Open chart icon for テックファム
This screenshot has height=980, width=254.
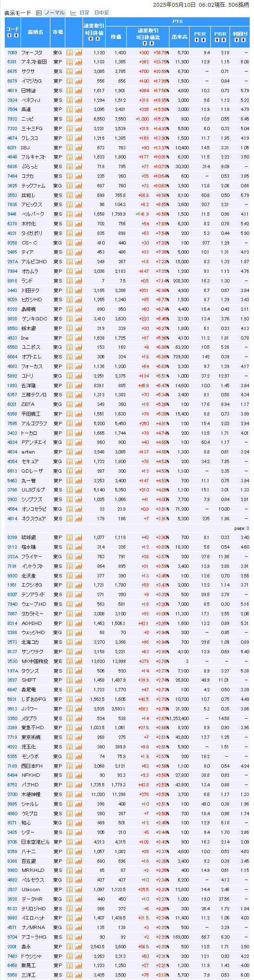click(x=78, y=185)
